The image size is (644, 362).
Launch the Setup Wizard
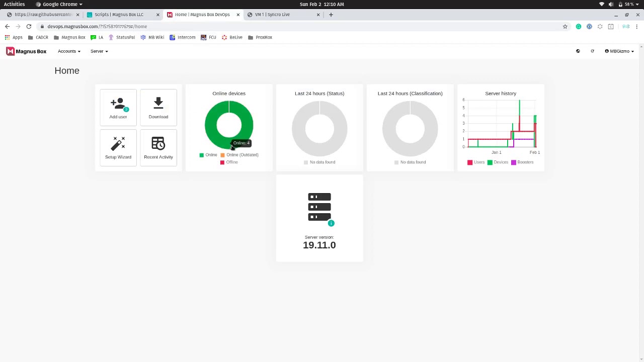(118, 149)
